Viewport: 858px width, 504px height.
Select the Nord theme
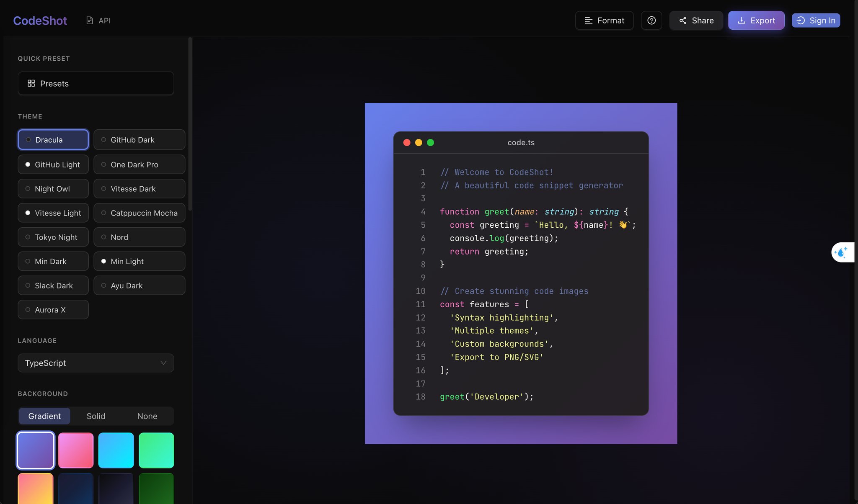click(x=140, y=237)
